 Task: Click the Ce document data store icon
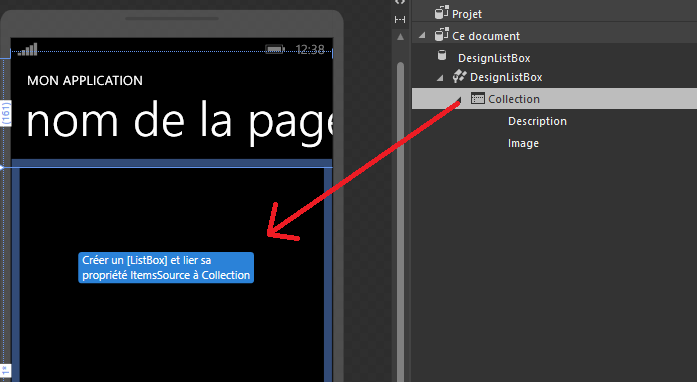(x=441, y=34)
